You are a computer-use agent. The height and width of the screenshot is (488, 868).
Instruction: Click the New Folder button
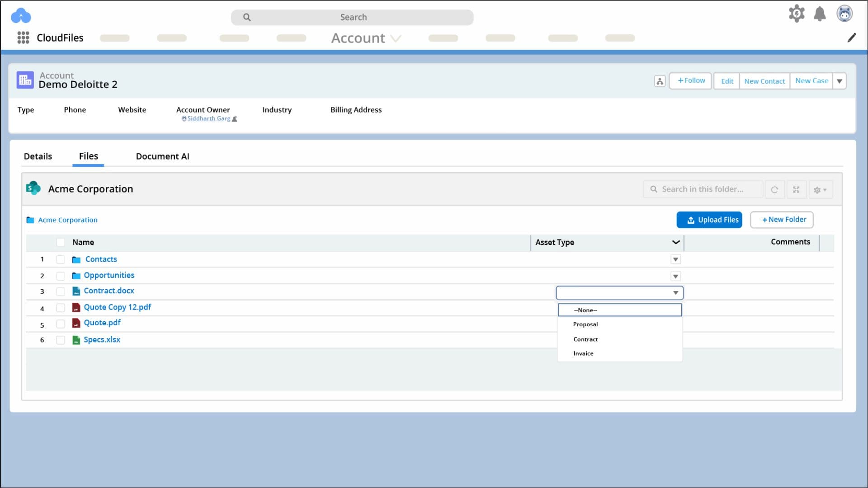(x=782, y=219)
